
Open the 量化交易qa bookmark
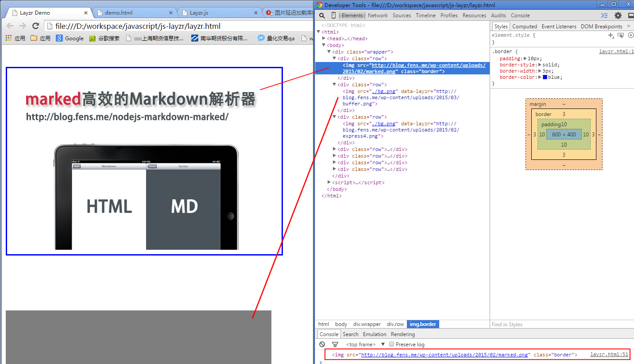pyautogui.click(x=276, y=39)
